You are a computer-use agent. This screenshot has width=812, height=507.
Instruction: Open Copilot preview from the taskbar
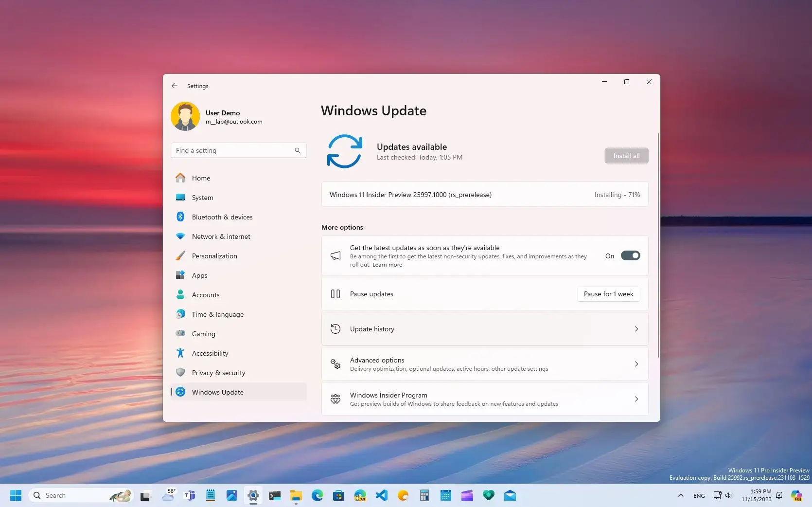tap(796, 496)
